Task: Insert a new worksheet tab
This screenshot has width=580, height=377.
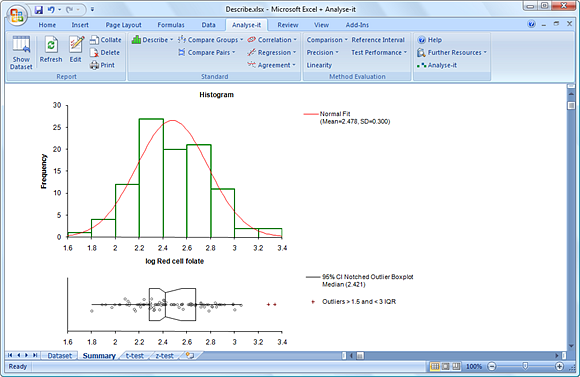Action: (190, 356)
